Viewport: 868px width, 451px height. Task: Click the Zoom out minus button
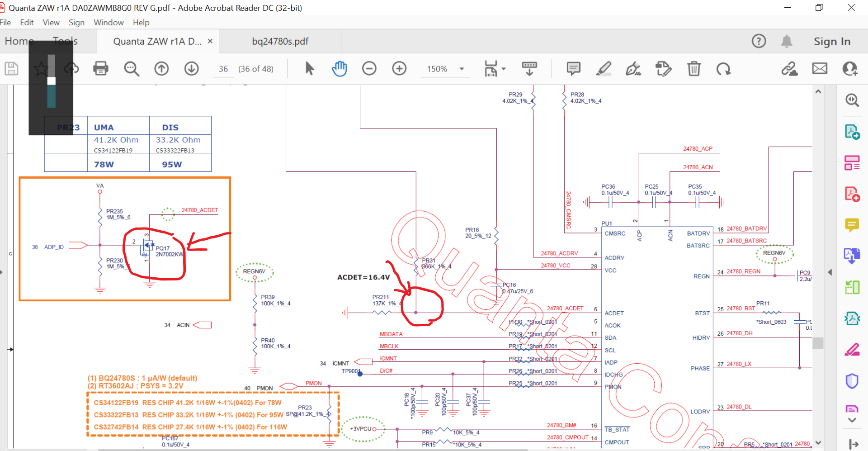369,69
